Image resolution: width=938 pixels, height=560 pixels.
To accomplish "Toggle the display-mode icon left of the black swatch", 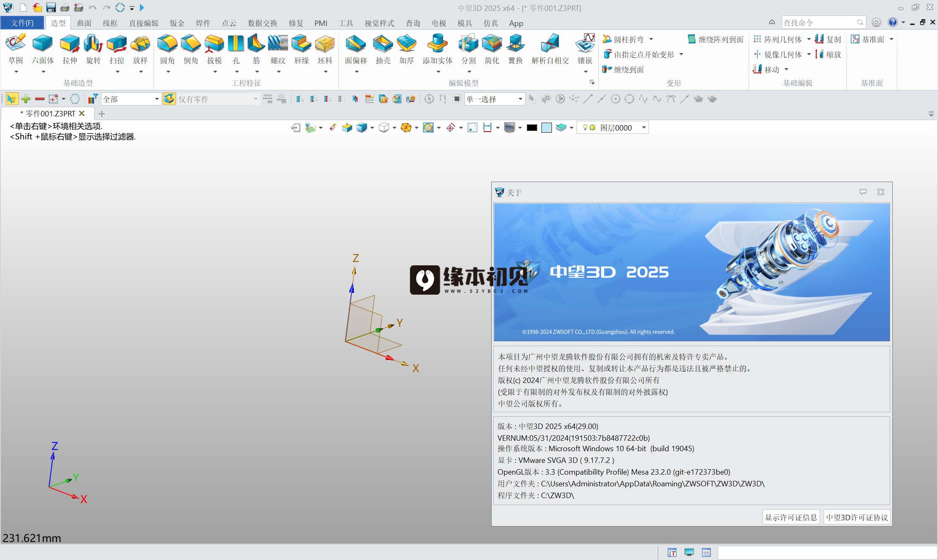I will [510, 128].
